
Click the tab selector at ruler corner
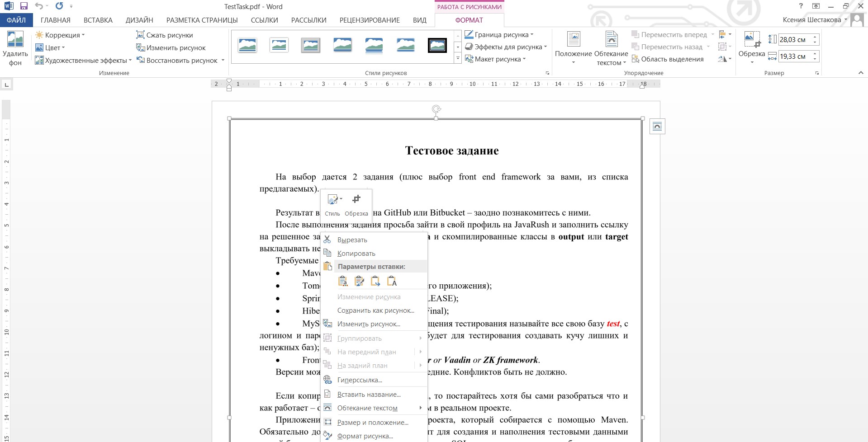click(6, 85)
